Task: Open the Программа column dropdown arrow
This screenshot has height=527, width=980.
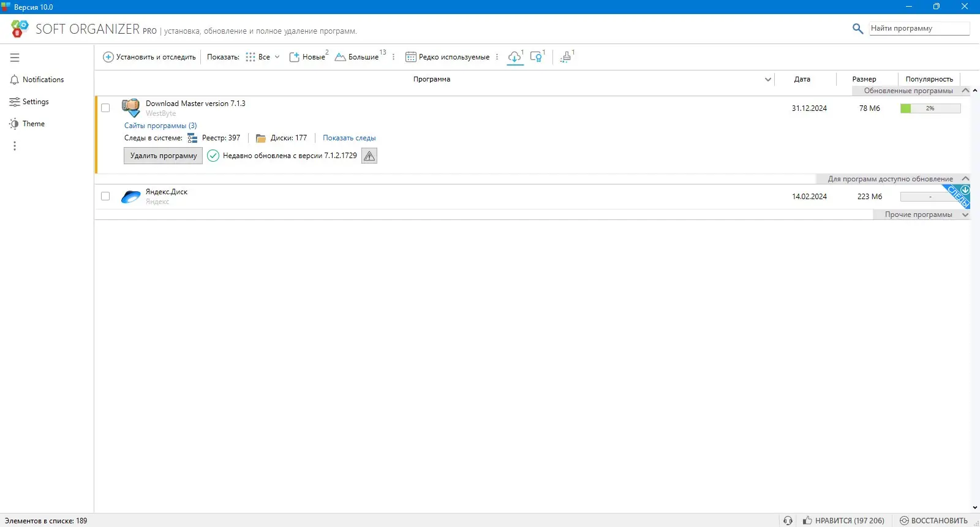Action: [x=768, y=79]
